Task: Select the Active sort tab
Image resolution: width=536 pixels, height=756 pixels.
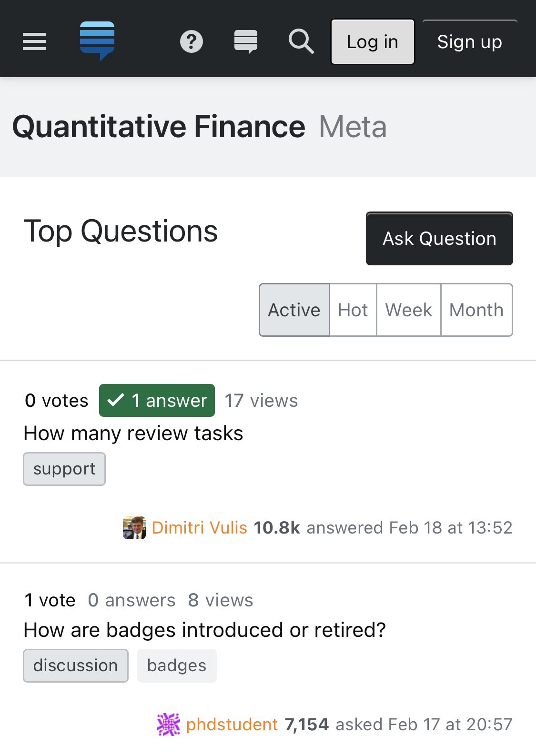Action: [294, 310]
